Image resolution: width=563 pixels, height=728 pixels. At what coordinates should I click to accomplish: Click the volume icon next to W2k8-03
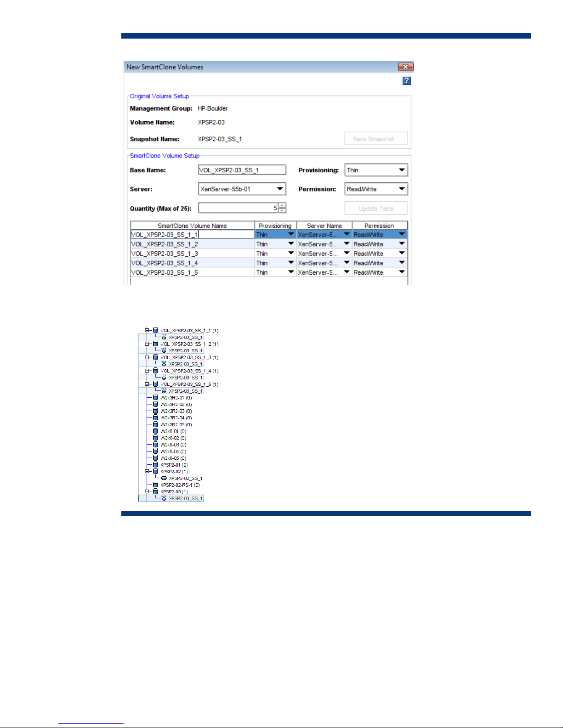pos(156,445)
